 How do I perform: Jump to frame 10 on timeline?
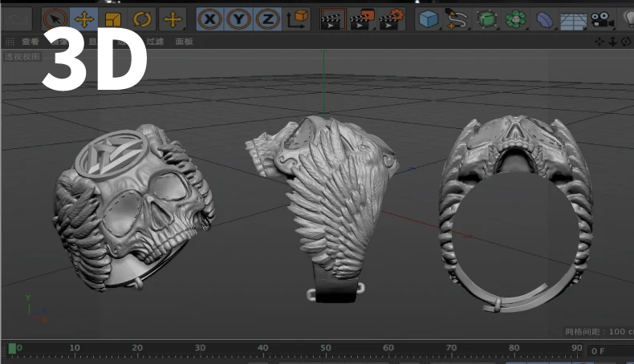click(x=75, y=348)
